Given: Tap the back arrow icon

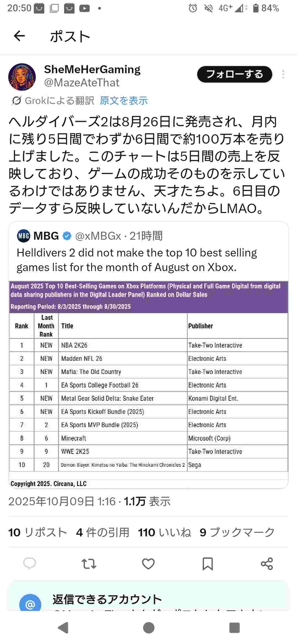Looking at the screenshot, I should tap(19, 36).
